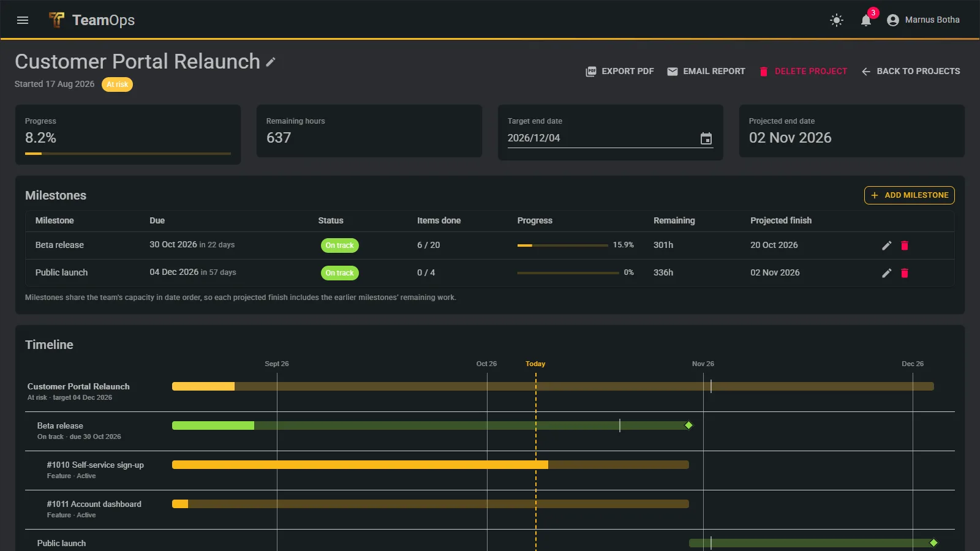Click the Email Report button
Screen dimensions: 980x551
706,72
